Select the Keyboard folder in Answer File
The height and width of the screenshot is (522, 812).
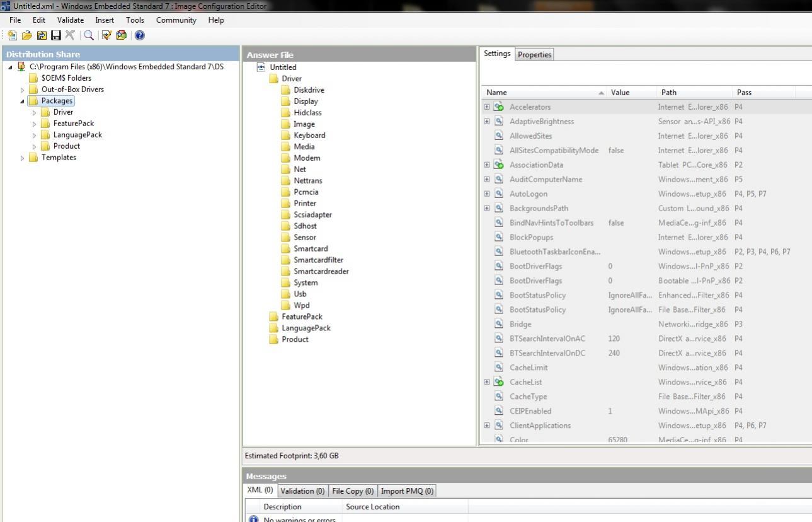coord(309,135)
